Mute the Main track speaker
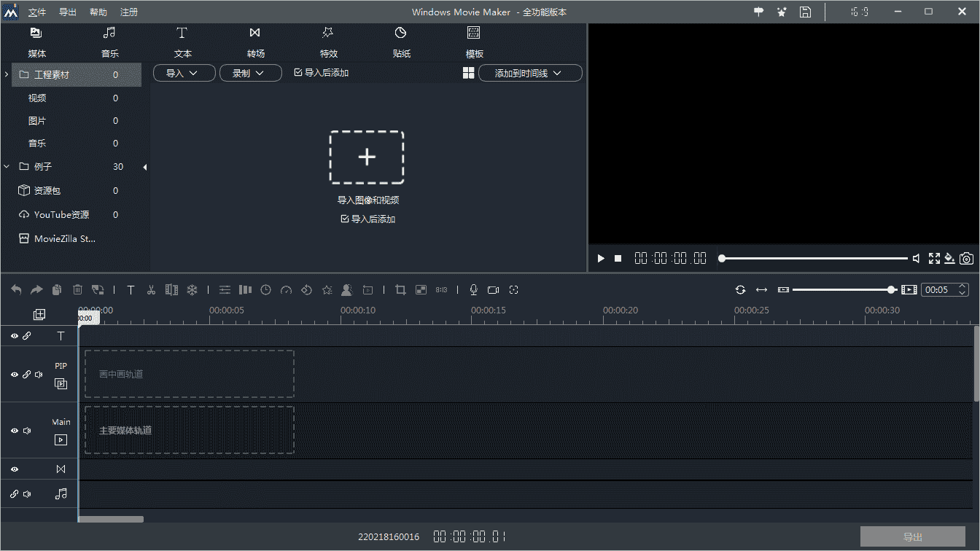Screen dimensions: 980x551 (x=27, y=431)
